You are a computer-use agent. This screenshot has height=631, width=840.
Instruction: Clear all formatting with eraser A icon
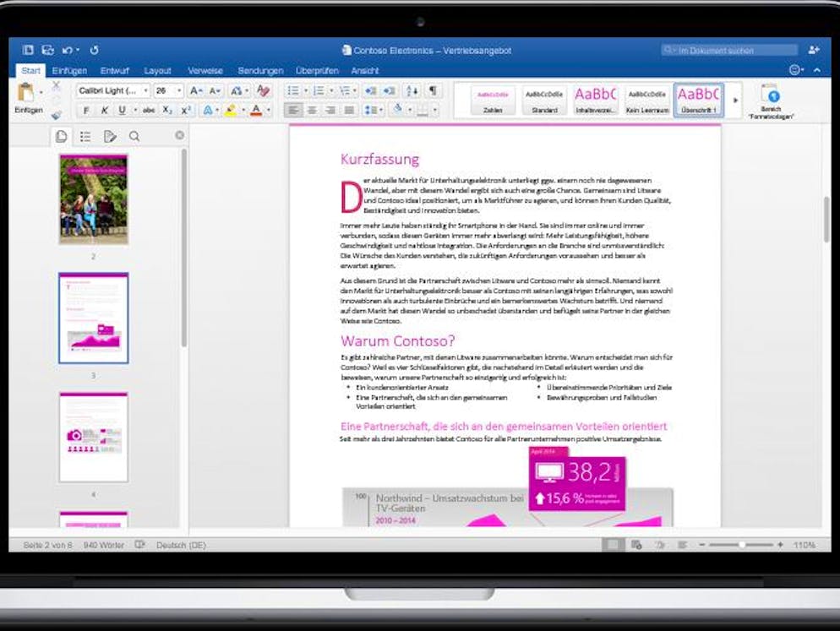pyautogui.click(x=263, y=91)
